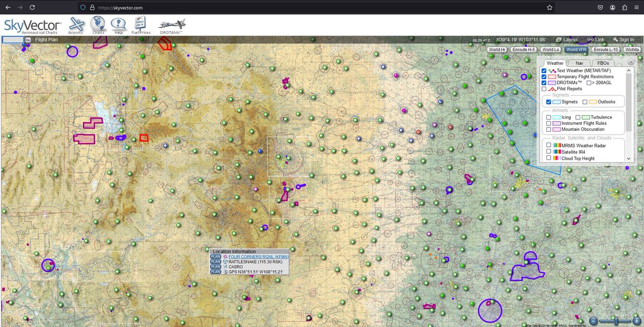Screen dimensions: 644x327
Task: Click the VOR icon beside Rattlesnake
Action: click(225, 262)
